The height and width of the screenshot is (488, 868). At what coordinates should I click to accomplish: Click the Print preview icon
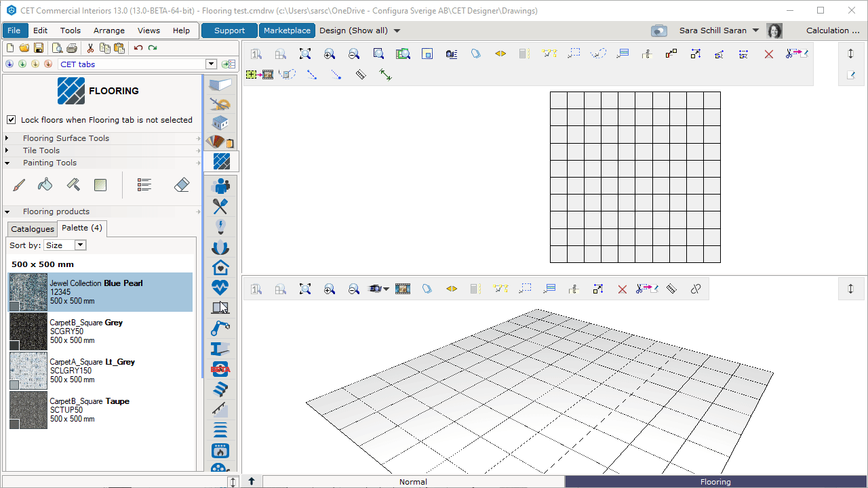58,47
